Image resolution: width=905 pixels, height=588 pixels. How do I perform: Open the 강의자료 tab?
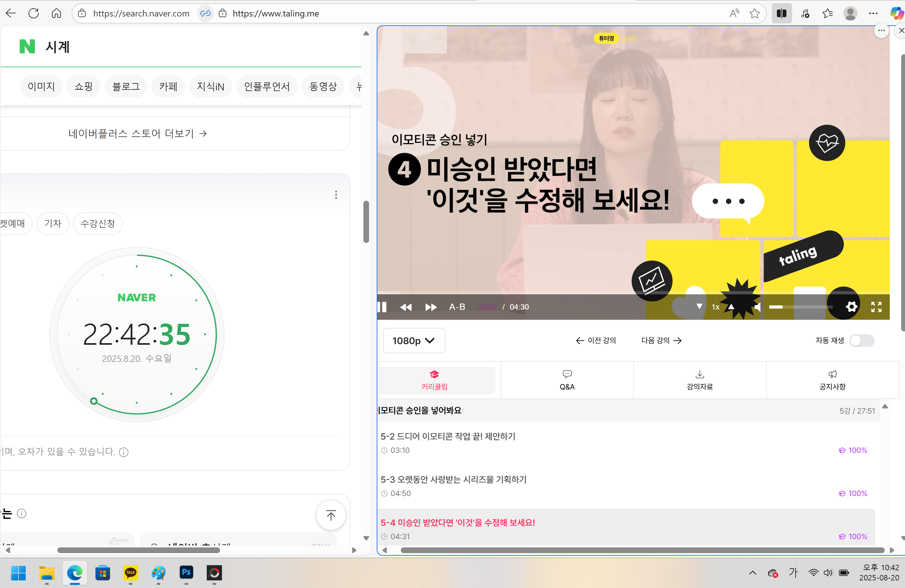[x=699, y=380]
